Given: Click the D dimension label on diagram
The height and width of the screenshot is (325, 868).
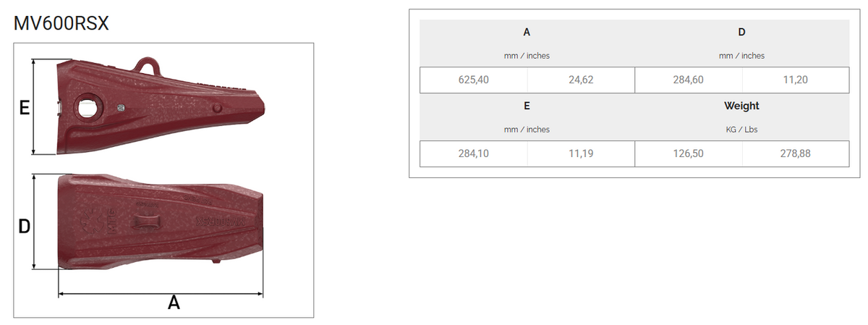Looking at the screenshot, I should pyautogui.click(x=24, y=227).
